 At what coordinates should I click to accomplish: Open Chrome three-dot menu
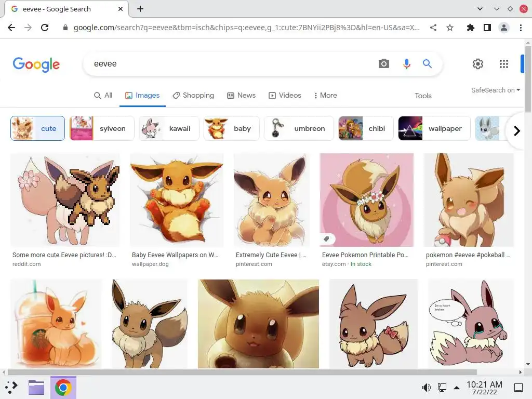(x=521, y=28)
